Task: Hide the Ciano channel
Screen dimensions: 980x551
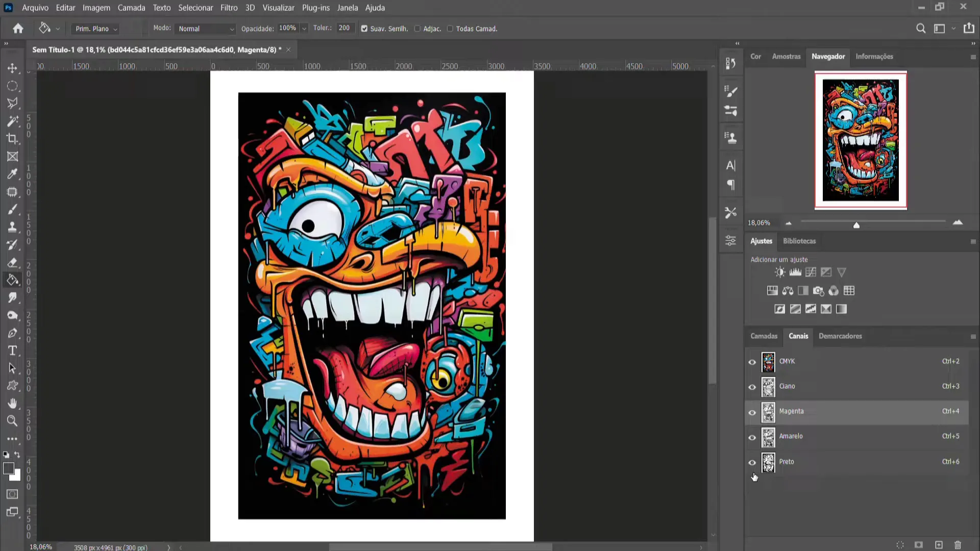Action: pos(752,387)
